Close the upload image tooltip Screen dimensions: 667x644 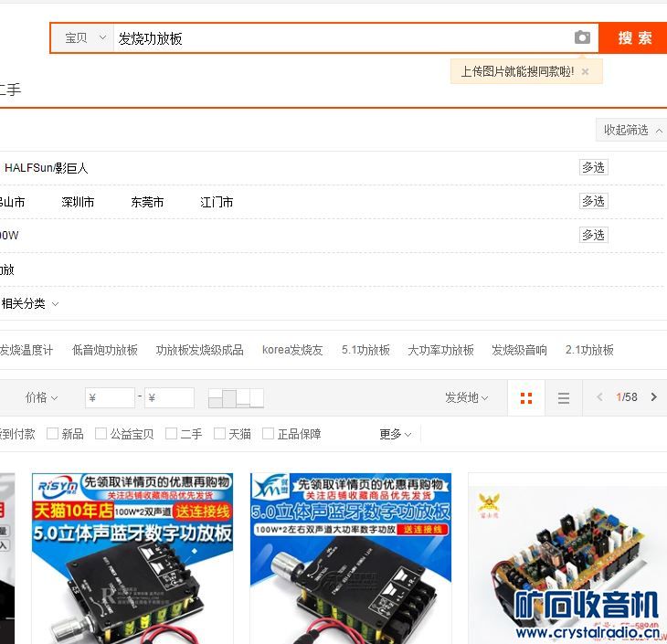pyautogui.click(x=586, y=71)
